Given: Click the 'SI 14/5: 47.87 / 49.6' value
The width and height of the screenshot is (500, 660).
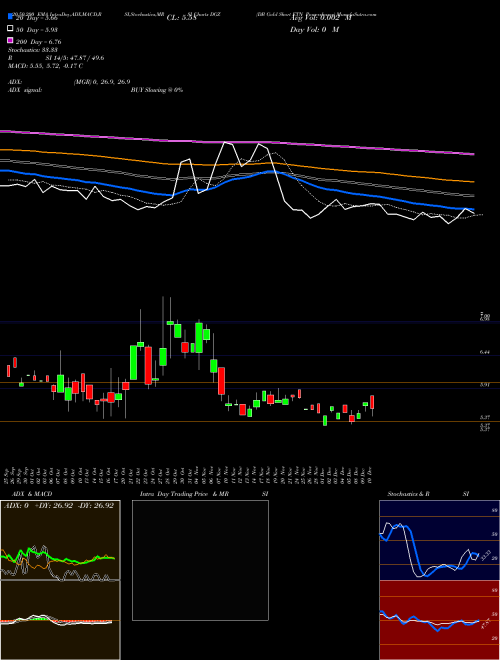Looking at the screenshot, I should [75, 58].
